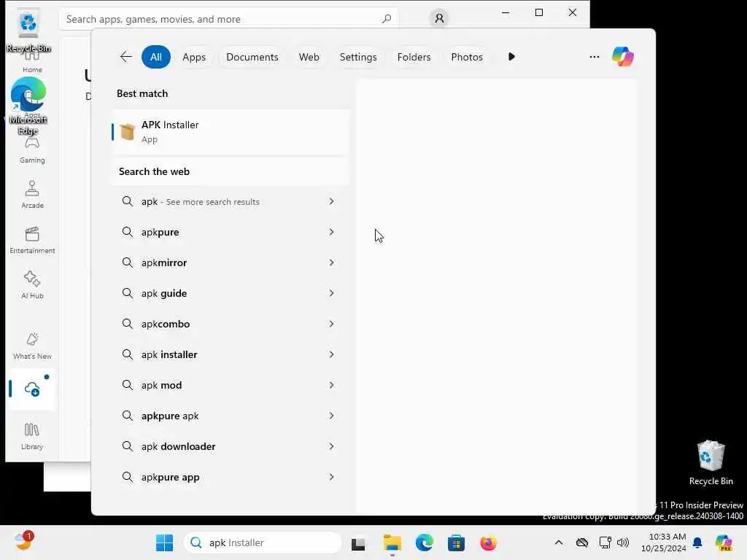Open Arcade in Store sidebar
Image resolution: width=747 pixels, height=560 pixels.
pos(32,194)
